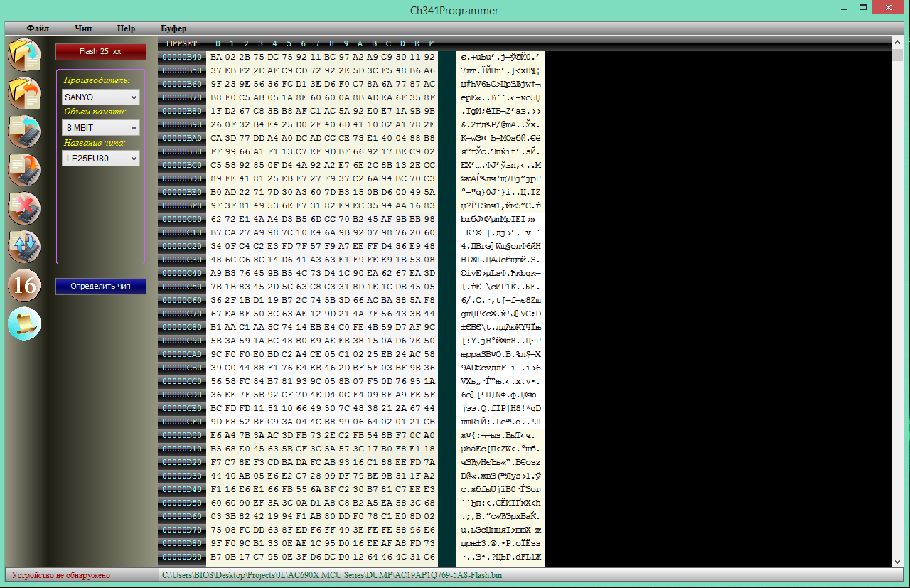Click the verify chip icon with blue arrows
The image size is (910, 588).
click(24, 247)
